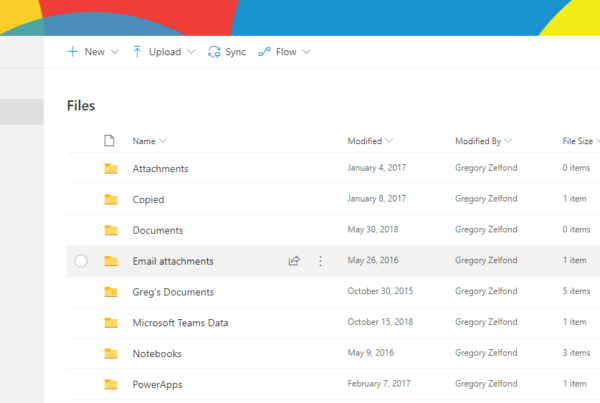Open the Microsoft Teams Data folder

[x=180, y=323]
